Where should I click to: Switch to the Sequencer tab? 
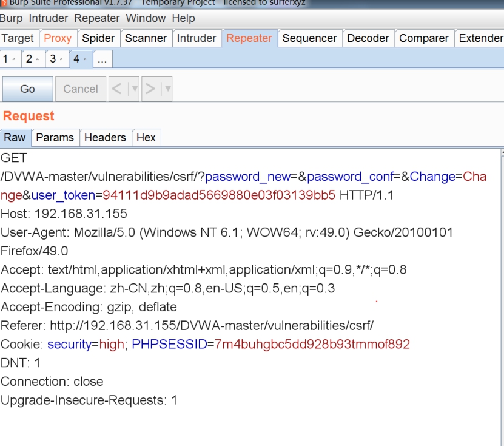(x=309, y=38)
